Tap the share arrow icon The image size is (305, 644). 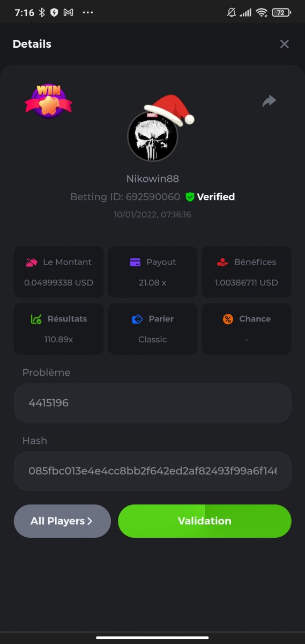pyautogui.click(x=269, y=101)
